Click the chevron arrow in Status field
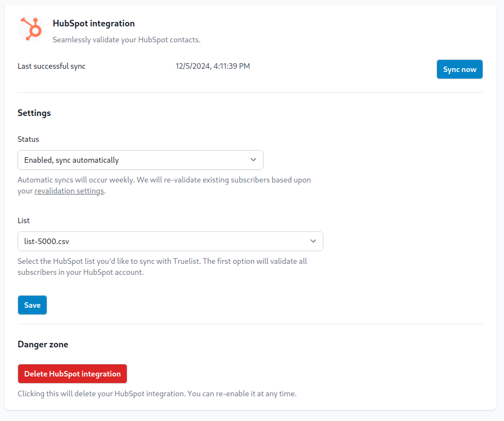Screen dimensions: 504x421 pyautogui.click(x=253, y=160)
